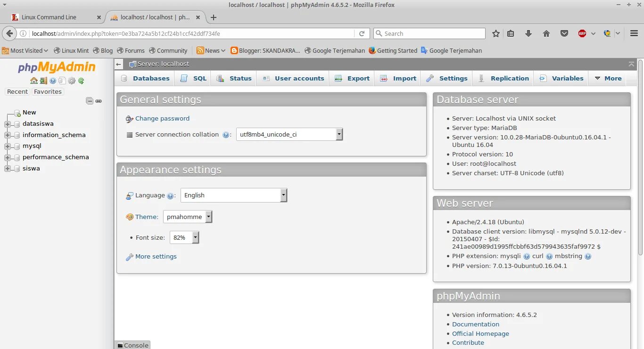Screen dimensions: 644x349
Task: Click the help icon after mysqli extension
Action: (x=527, y=257)
